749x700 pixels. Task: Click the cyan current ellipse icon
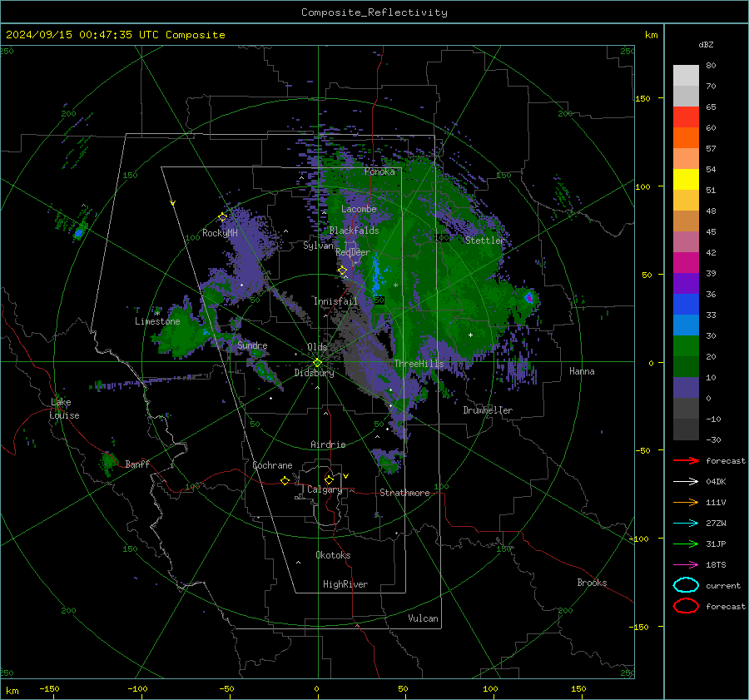coord(686,585)
